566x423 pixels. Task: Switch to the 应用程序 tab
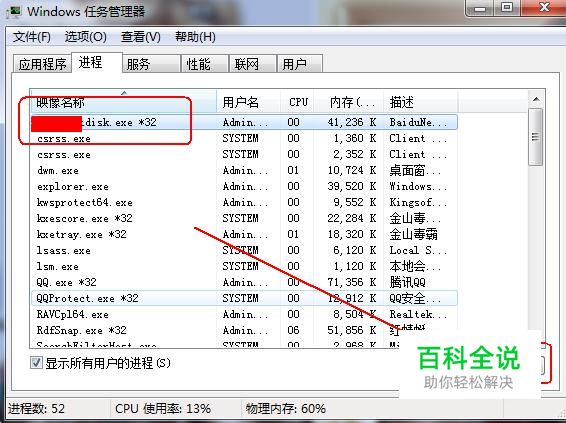click(x=42, y=64)
